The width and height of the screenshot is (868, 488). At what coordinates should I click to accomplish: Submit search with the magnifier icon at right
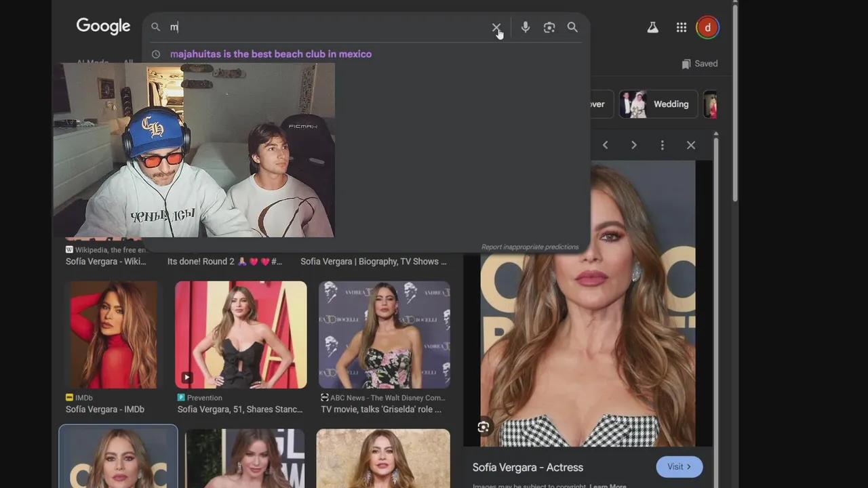pyautogui.click(x=572, y=27)
